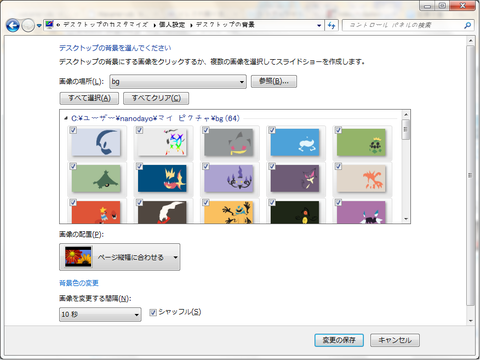Select the dark green wallpaper thumbnail
Image resolution: width=480 pixels, height=360 pixels.
coord(295,212)
